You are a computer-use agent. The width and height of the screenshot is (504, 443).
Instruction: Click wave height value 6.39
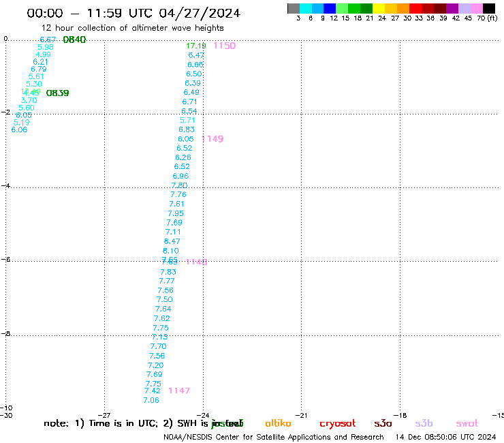coord(193,83)
